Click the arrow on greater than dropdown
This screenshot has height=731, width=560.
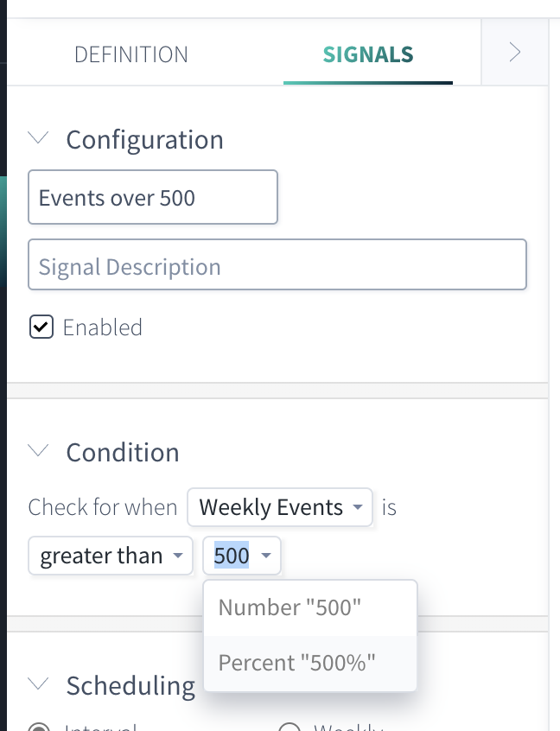click(178, 556)
